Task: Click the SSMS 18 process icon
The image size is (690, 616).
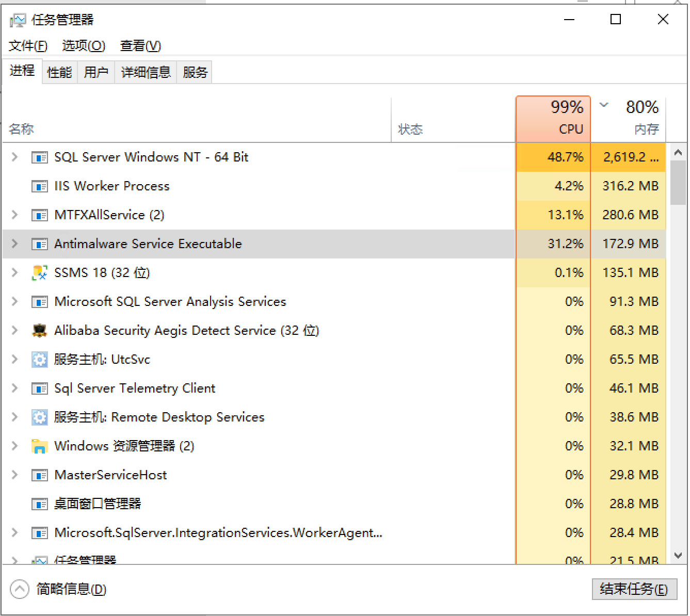Action: click(40, 272)
